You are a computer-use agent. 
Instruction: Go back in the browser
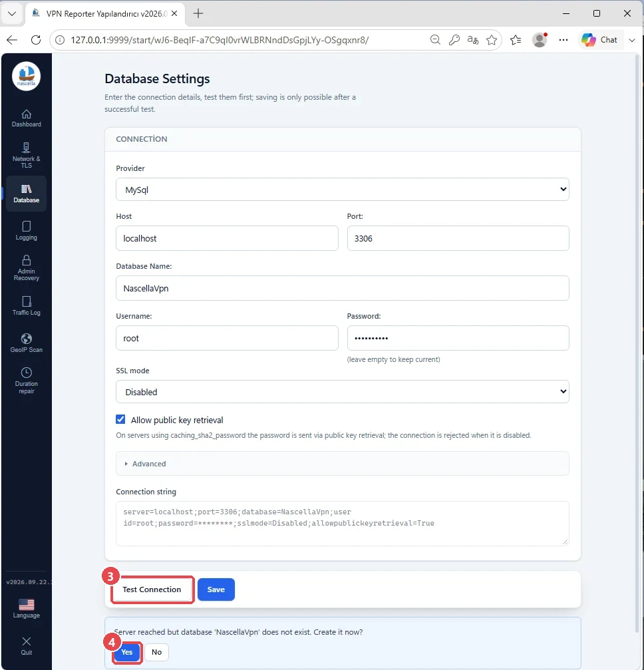coord(12,40)
